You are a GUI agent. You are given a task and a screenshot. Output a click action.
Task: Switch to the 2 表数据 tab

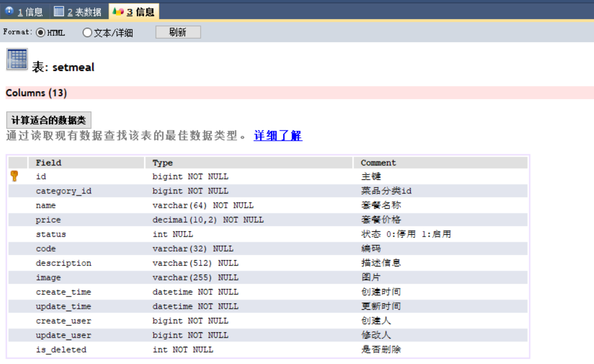point(78,12)
